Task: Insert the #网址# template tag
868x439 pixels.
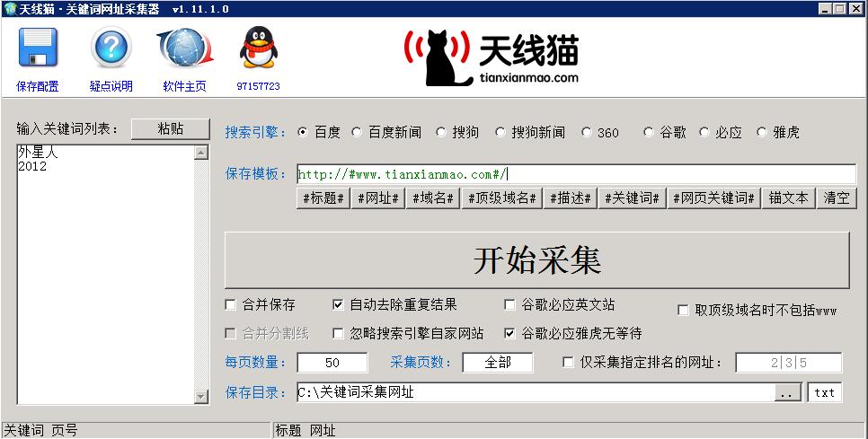Action: 378,198
